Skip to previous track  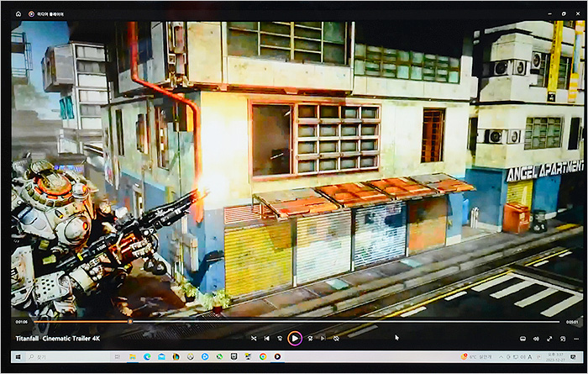pos(266,338)
